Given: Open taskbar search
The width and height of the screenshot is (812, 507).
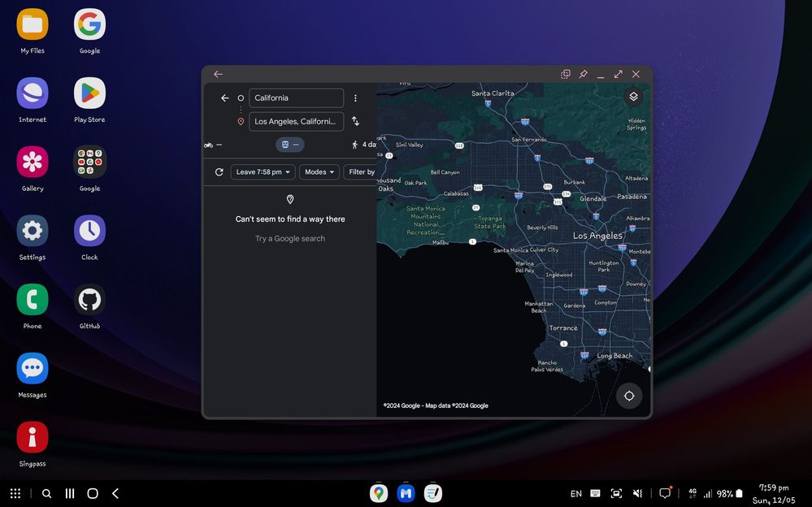Looking at the screenshot, I should pyautogui.click(x=46, y=493).
